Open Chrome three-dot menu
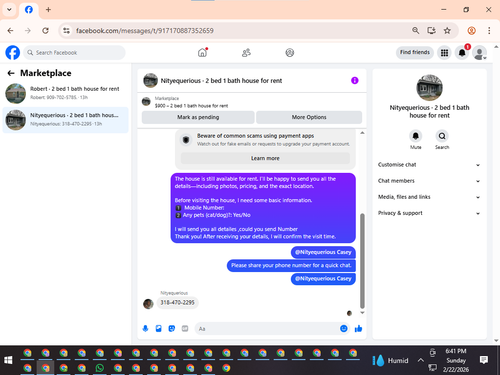 pos(489,31)
